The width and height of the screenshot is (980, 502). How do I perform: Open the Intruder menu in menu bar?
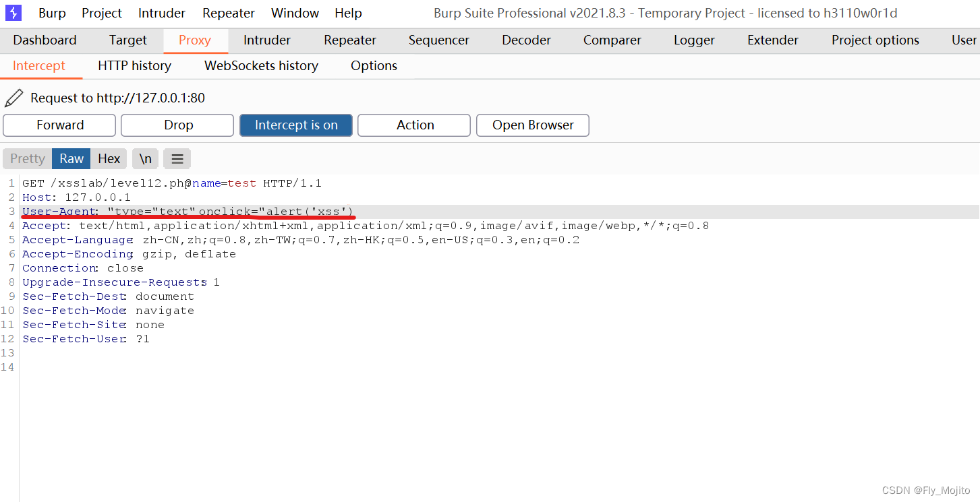161,13
